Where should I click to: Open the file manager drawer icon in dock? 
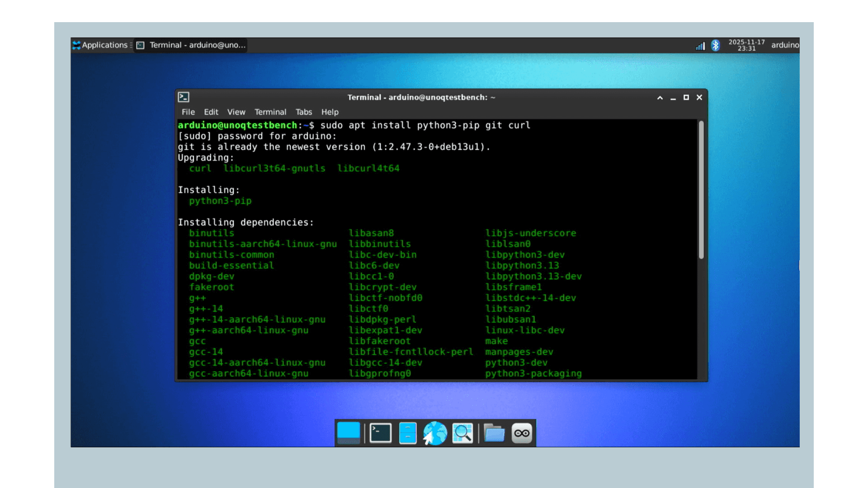(x=407, y=432)
